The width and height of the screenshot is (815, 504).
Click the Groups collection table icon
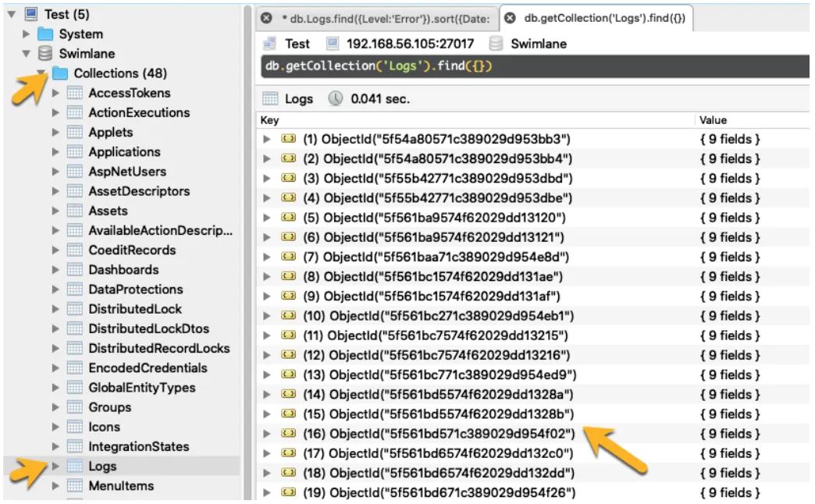tap(75, 407)
